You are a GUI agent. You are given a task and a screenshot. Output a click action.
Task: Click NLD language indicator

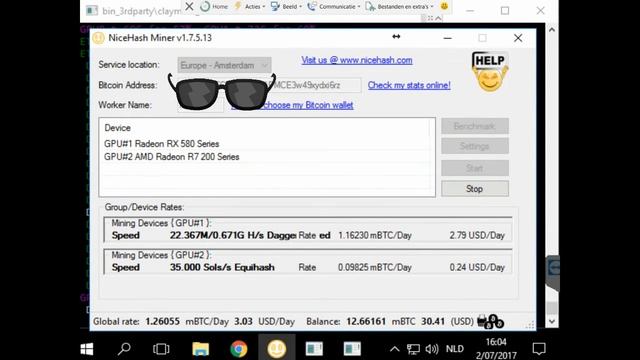click(455, 349)
